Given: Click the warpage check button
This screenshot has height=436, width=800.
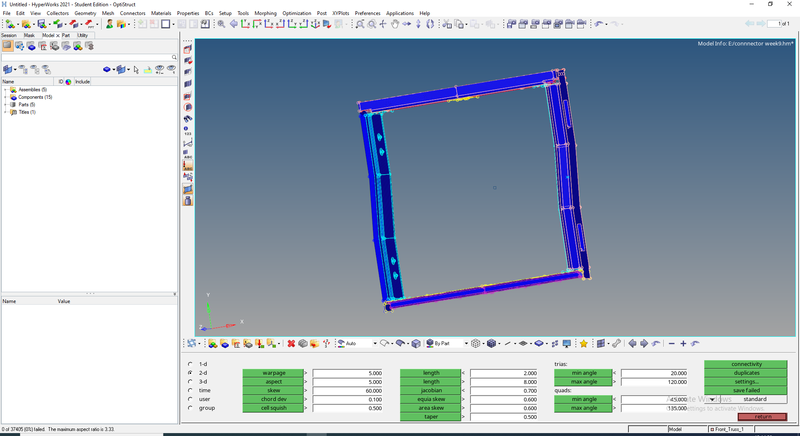Looking at the screenshot, I should [x=273, y=373].
